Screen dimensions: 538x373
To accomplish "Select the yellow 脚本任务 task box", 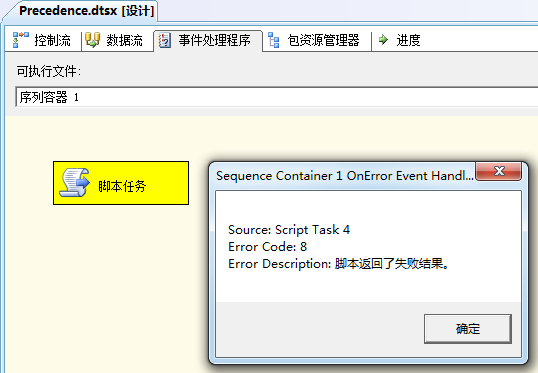I will click(121, 183).
